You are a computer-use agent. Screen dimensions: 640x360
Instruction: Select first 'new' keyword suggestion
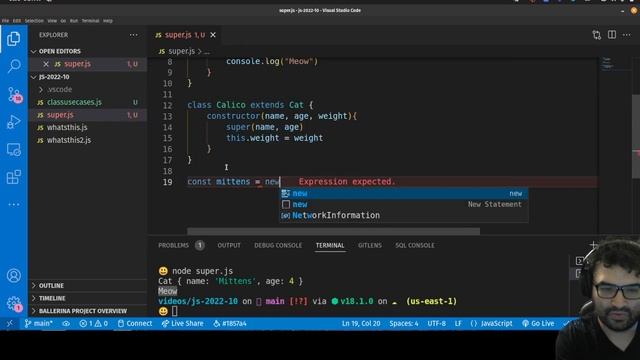coord(403,193)
